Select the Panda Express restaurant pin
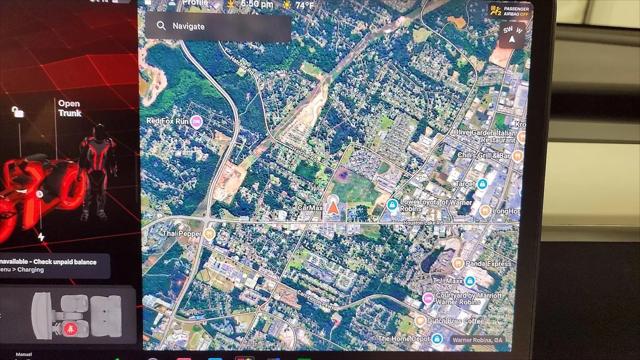This screenshot has height=360, width=640. click(x=458, y=264)
